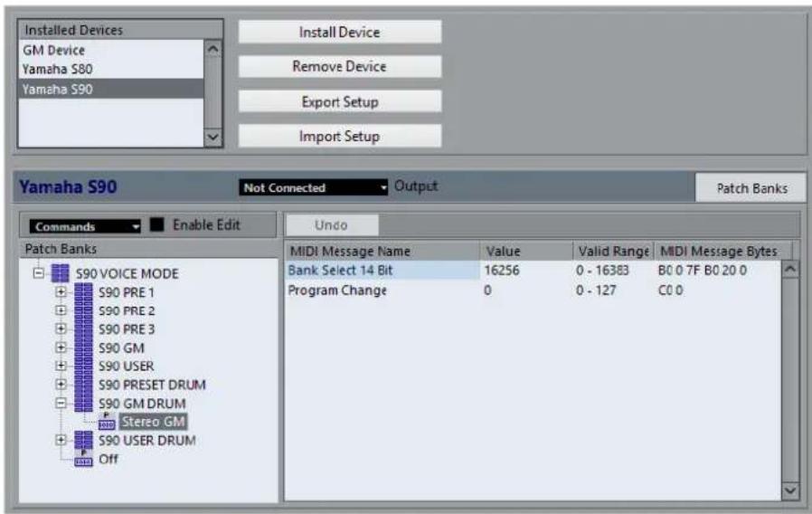Open the Not Connected output dropdown
This screenshot has height=514, width=812.
(313, 187)
